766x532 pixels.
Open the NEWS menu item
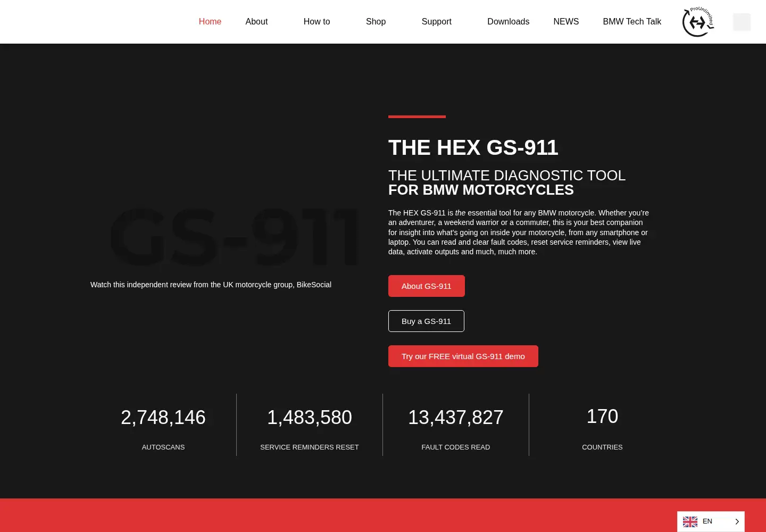[x=566, y=22]
